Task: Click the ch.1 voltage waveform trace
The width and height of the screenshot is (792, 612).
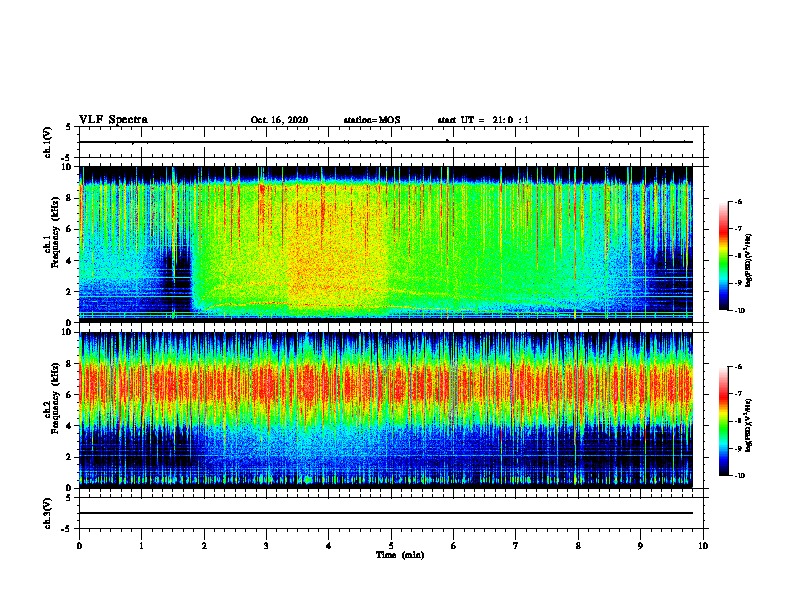Action: [x=386, y=142]
